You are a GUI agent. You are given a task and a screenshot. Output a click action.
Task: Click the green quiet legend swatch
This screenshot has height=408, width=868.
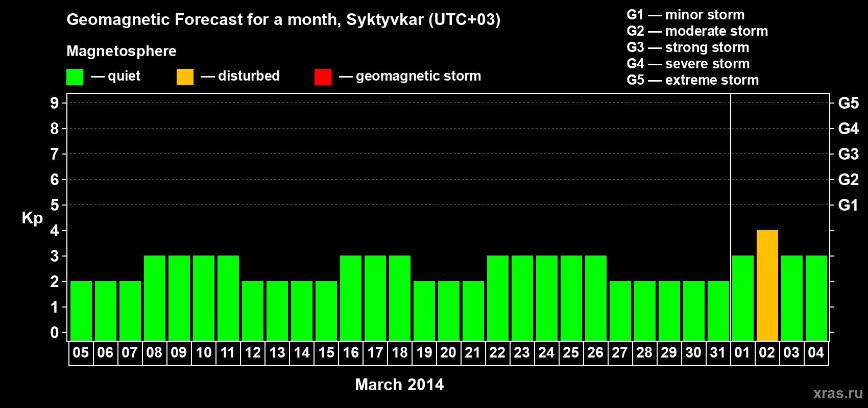click(75, 77)
